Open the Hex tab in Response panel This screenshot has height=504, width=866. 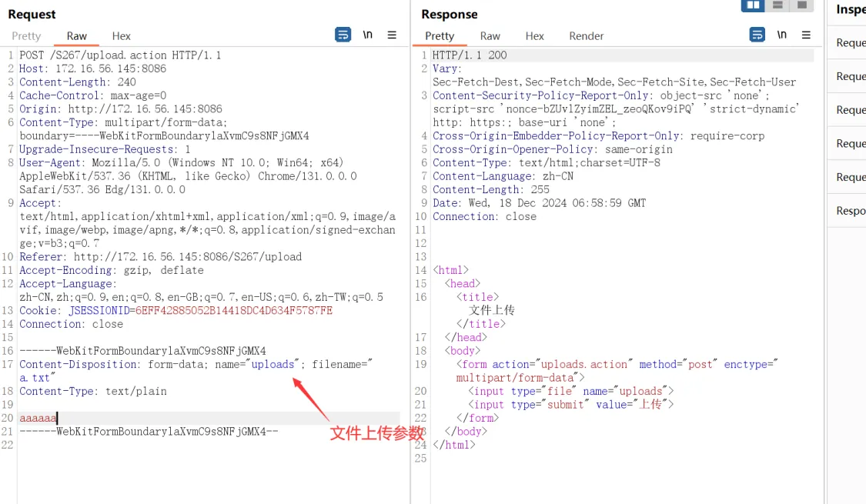coord(535,36)
